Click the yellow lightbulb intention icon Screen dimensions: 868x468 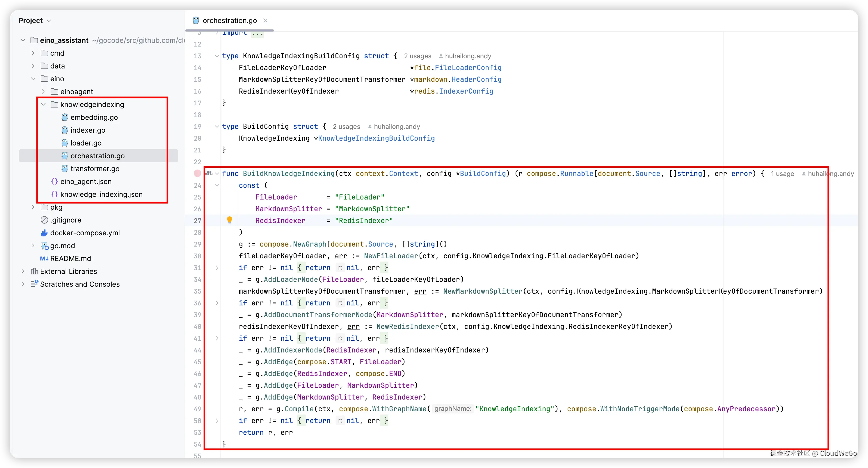coord(230,220)
